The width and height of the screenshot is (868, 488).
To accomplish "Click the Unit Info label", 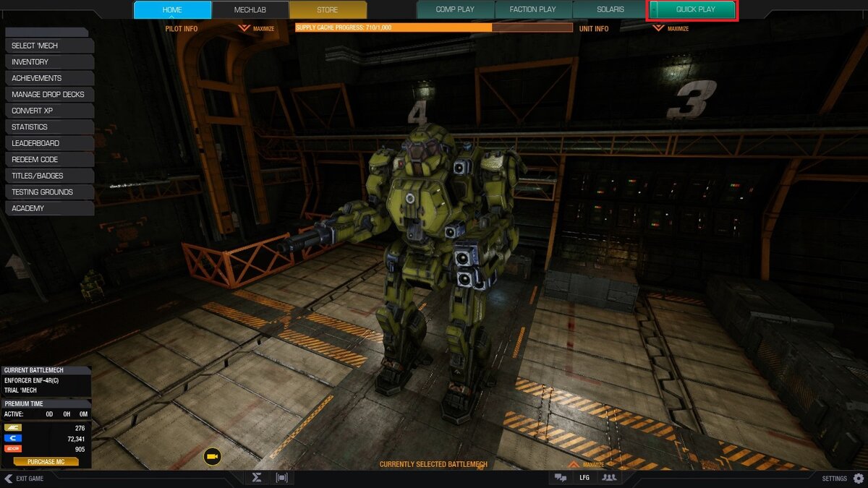I will pyautogui.click(x=594, y=29).
